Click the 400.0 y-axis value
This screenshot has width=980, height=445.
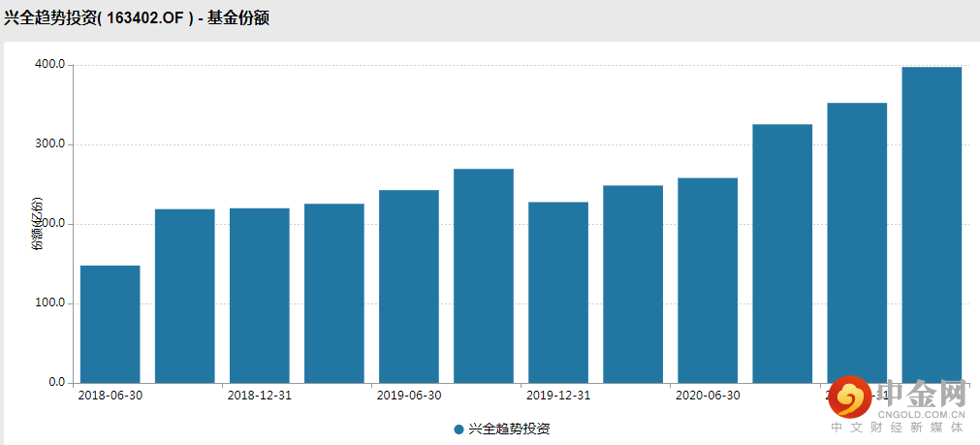click(49, 64)
